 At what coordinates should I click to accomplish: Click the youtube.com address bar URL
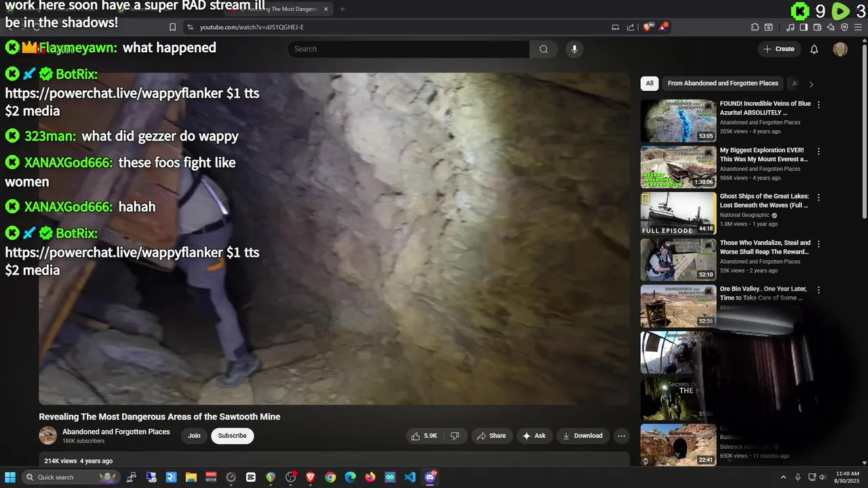coord(252,27)
